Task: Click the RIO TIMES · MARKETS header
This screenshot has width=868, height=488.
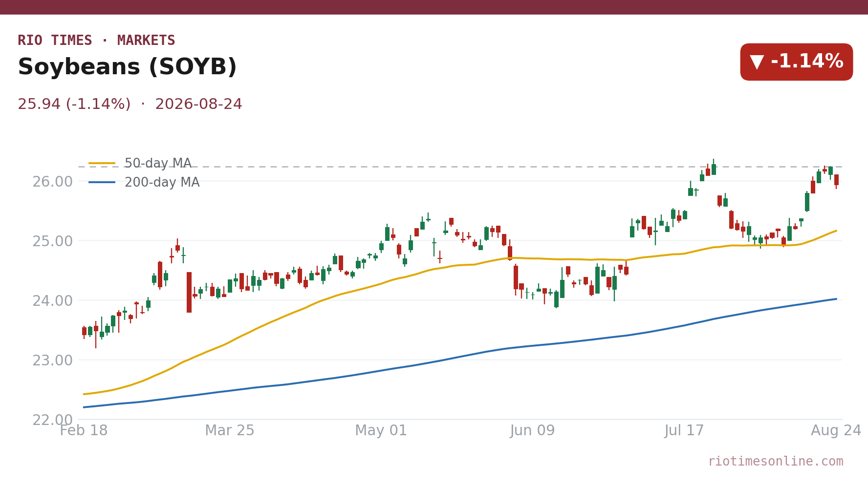Action: coord(96,41)
